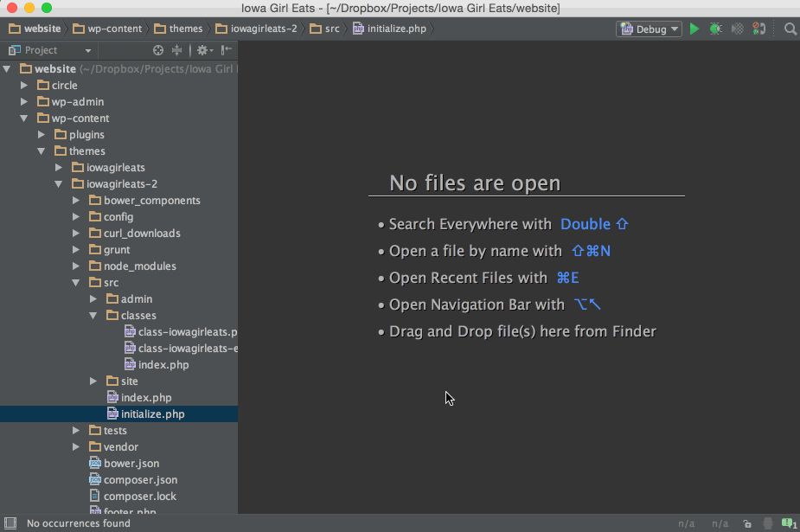800x532 pixels.
Task: Open event log notifications icon
Action: point(789,523)
